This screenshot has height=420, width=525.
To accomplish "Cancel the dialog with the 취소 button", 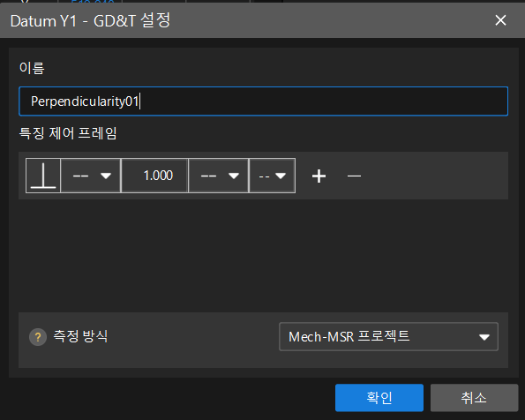I will point(474,398).
